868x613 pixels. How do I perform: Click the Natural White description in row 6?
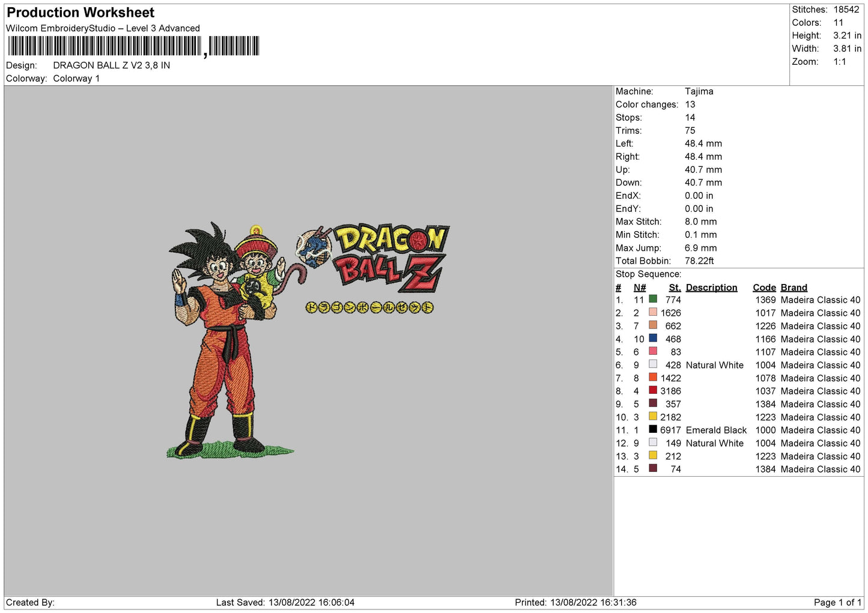pos(715,365)
